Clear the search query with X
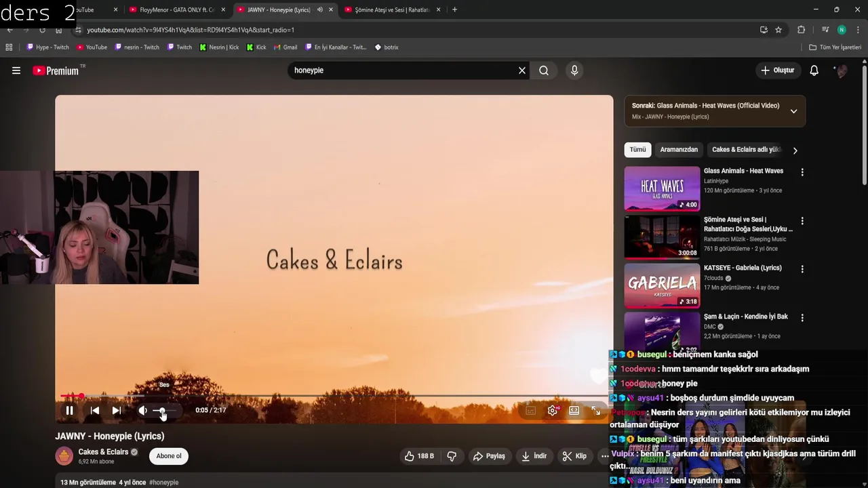This screenshot has width=868, height=488. pyautogui.click(x=522, y=70)
